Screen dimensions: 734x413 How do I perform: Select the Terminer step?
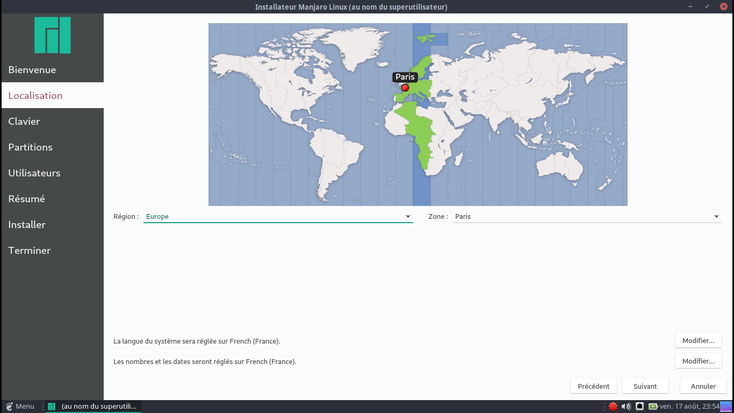point(52,250)
